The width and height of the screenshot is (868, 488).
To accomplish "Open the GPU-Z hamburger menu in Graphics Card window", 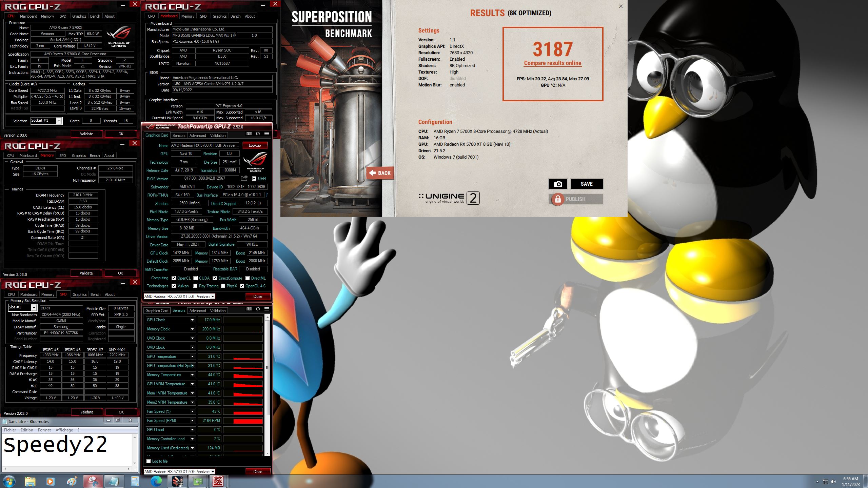I will (x=267, y=134).
